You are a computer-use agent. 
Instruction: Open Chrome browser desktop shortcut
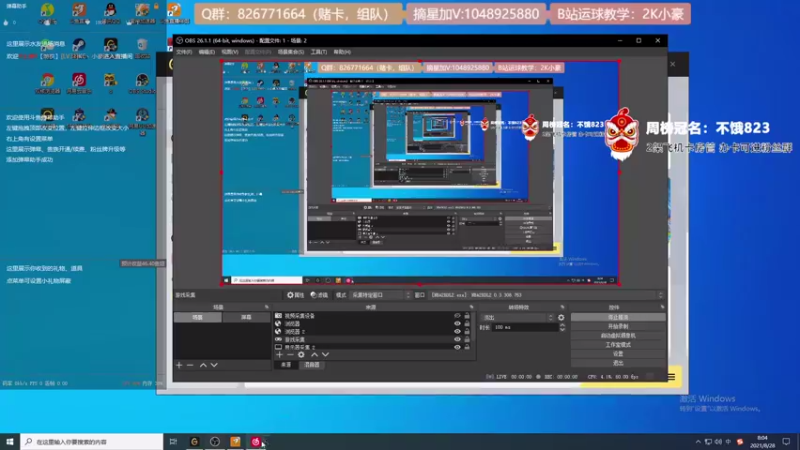[47, 81]
